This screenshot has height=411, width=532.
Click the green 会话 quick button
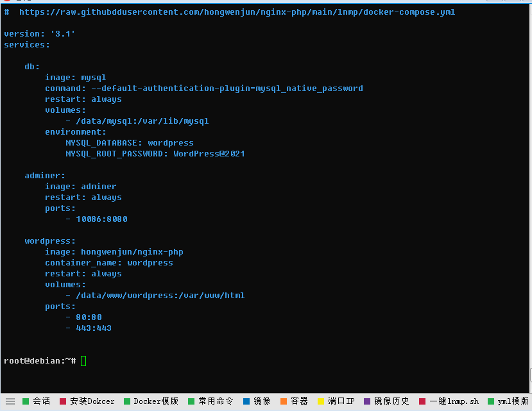tap(36, 401)
